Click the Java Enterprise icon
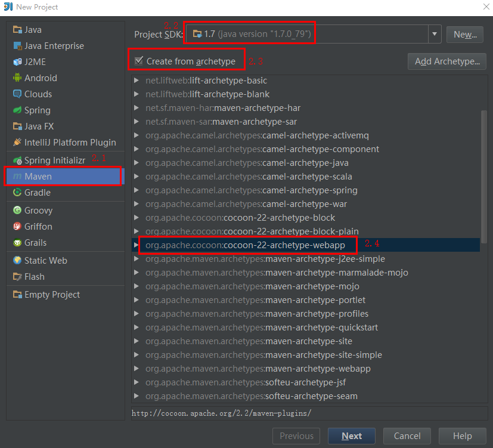 click(x=17, y=46)
